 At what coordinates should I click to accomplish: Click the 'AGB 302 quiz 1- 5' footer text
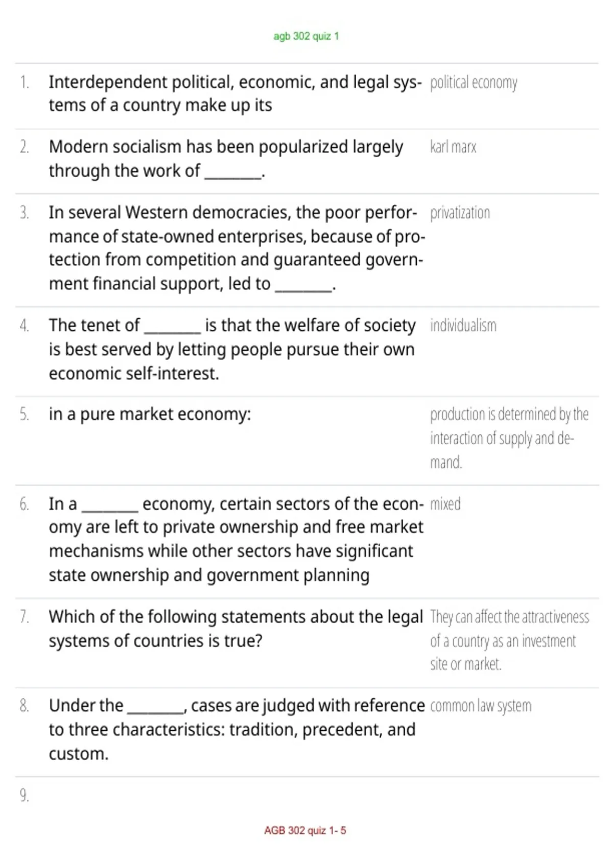pos(305,830)
